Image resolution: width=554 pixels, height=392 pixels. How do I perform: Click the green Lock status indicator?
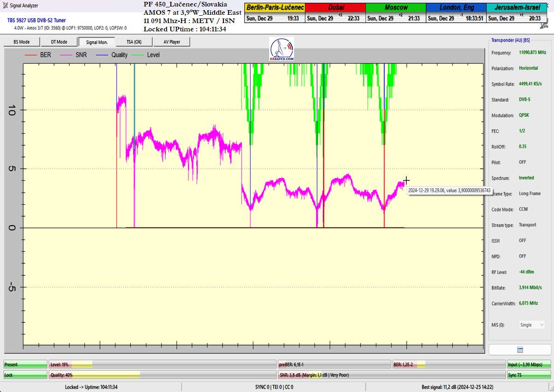click(25, 375)
